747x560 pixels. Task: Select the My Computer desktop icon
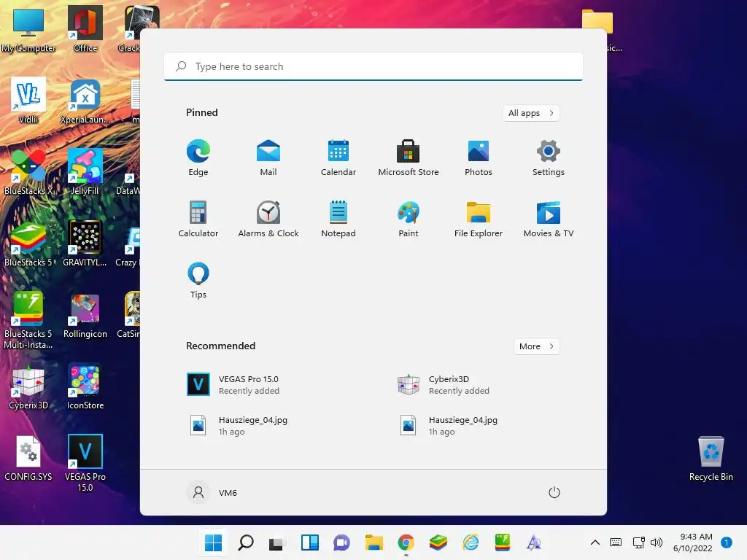click(x=28, y=29)
